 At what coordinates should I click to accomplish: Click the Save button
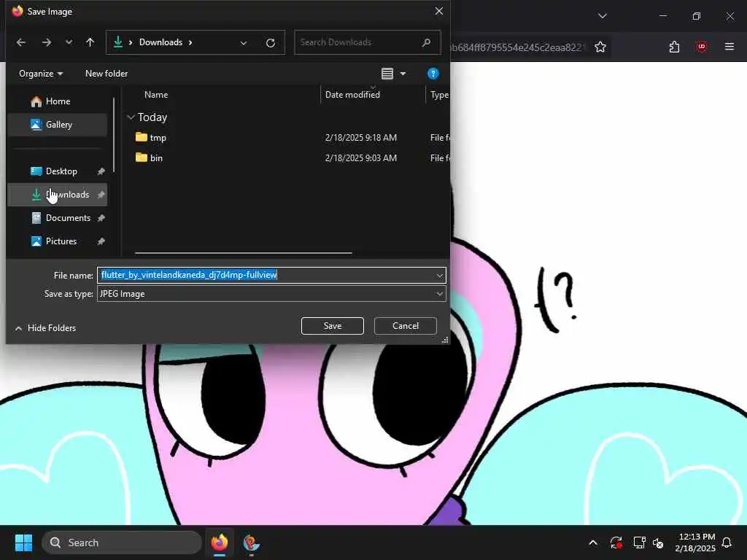(x=333, y=326)
